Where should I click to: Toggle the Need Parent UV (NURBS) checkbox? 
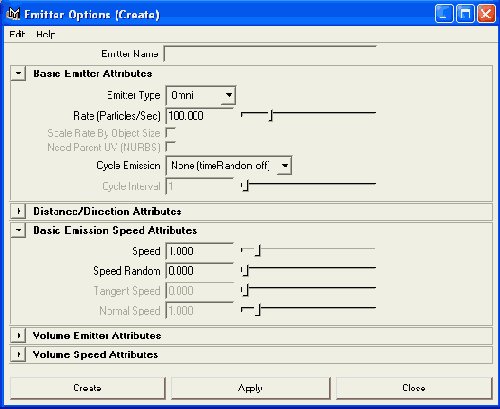[170, 146]
